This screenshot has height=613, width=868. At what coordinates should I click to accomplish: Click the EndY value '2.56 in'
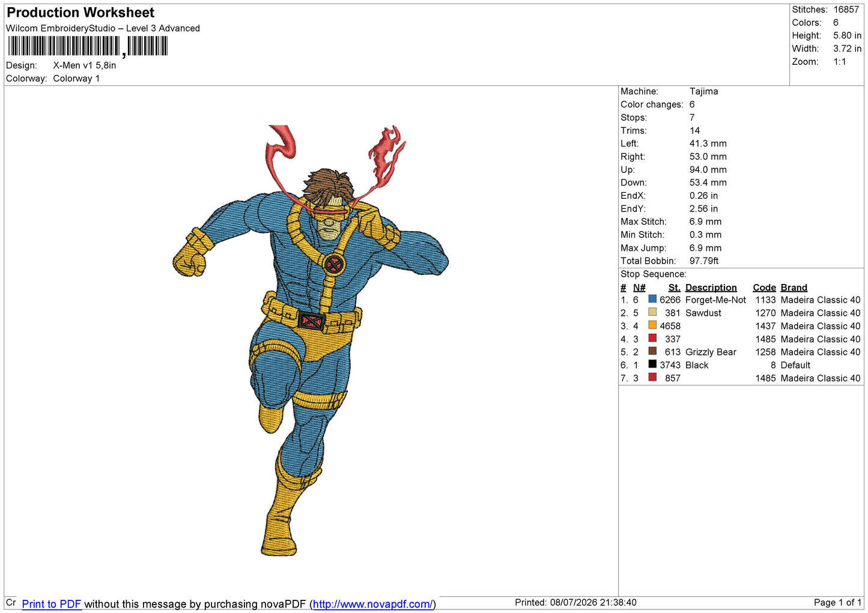coord(703,209)
